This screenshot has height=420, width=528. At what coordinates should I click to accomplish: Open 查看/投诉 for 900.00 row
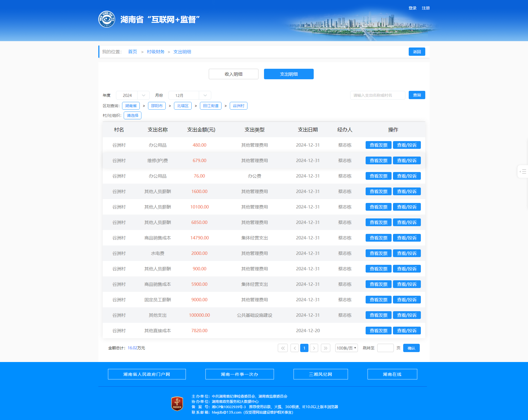pyautogui.click(x=407, y=269)
